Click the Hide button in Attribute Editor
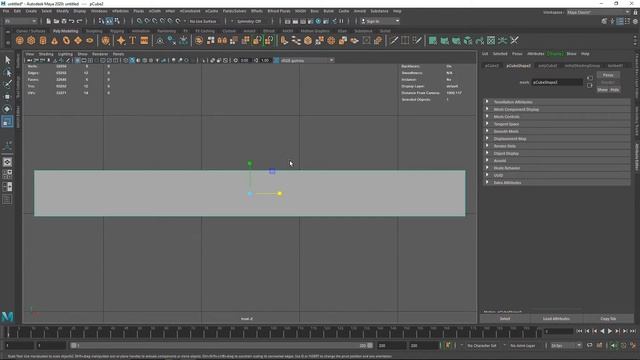The height and width of the screenshot is (360, 640). tap(614, 90)
